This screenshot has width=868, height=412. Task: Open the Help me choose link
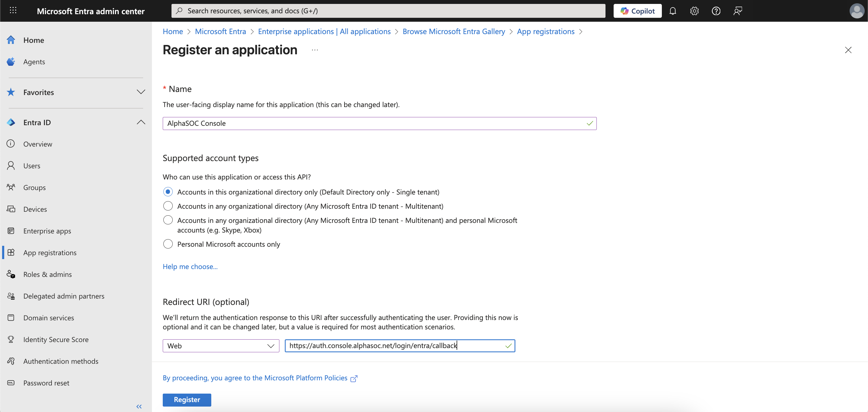pos(190,266)
